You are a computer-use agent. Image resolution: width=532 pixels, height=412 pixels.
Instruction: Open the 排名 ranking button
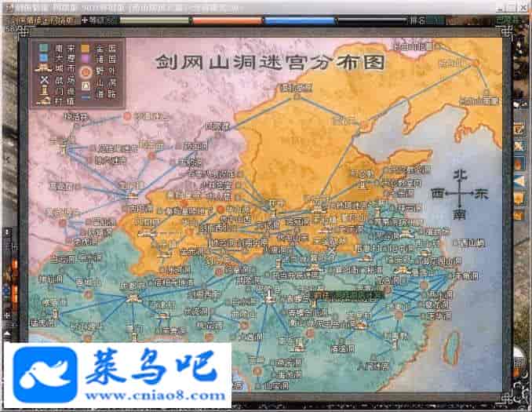(x=417, y=20)
